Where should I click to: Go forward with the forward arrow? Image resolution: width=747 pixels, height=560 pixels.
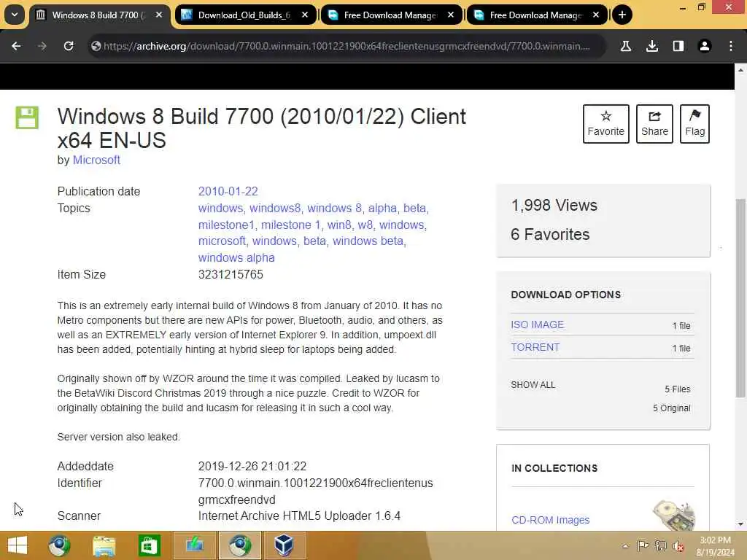[x=42, y=46]
